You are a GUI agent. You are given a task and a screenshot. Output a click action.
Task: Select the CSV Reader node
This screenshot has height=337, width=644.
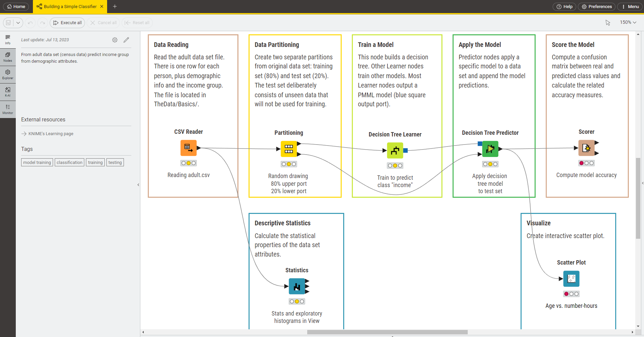188,148
